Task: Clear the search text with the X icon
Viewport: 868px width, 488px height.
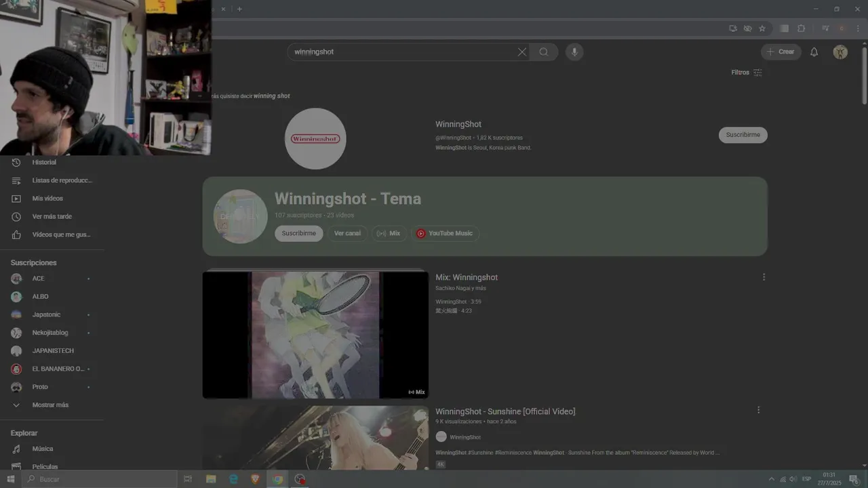Action: point(522,52)
